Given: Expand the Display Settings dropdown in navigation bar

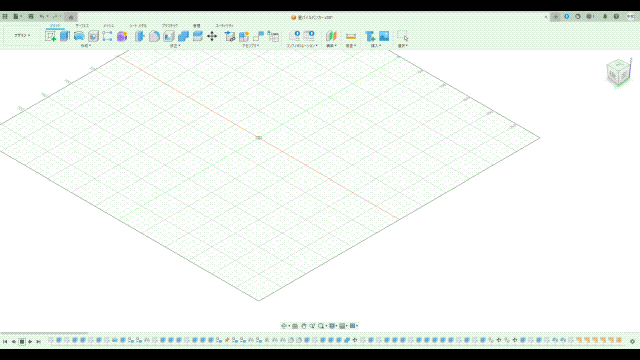Looking at the screenshot, I should (x=333, y=326).
